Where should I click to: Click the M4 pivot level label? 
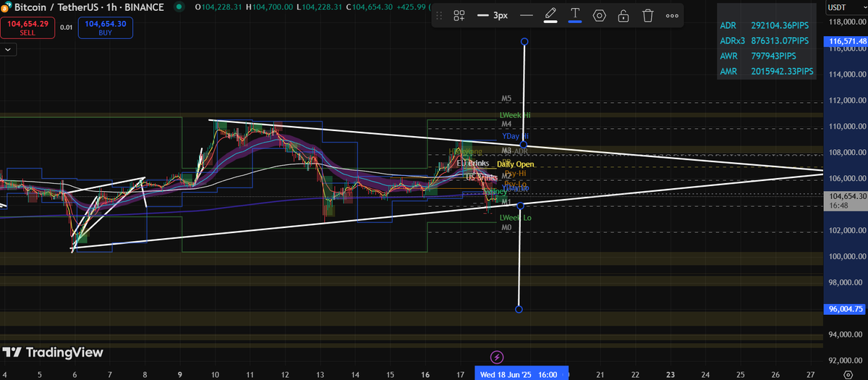506,124
